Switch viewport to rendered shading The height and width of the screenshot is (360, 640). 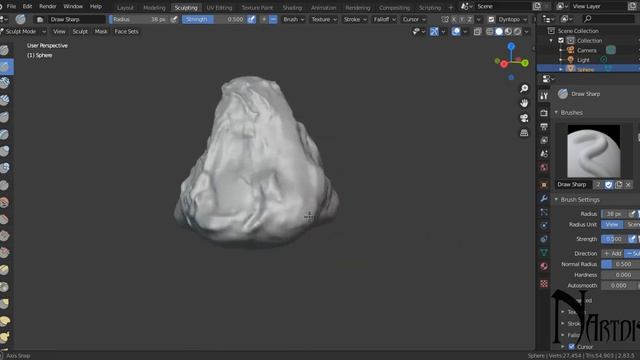pos(518,31)
